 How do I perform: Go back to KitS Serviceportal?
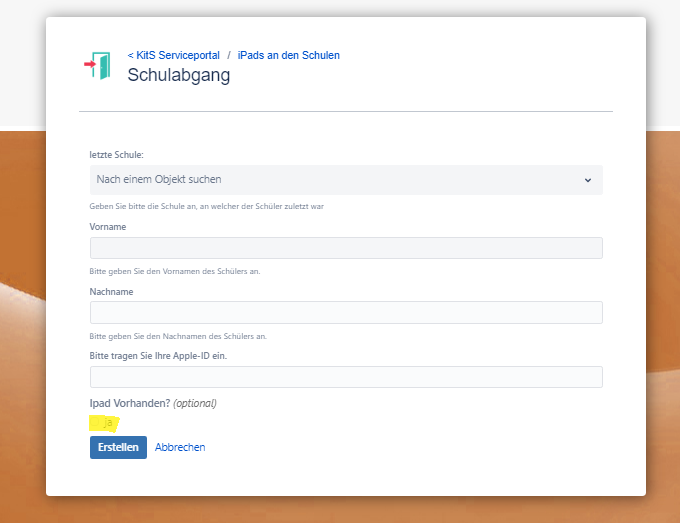(x=173, y=55)
